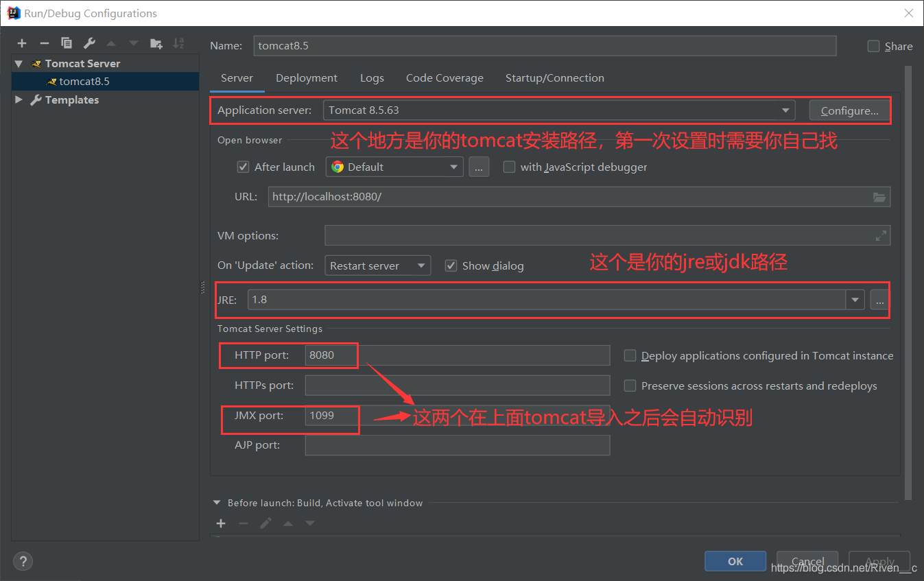The image size is (924, 581).
Task: Toggle the Share checkbox
Action: pos(873,46)
